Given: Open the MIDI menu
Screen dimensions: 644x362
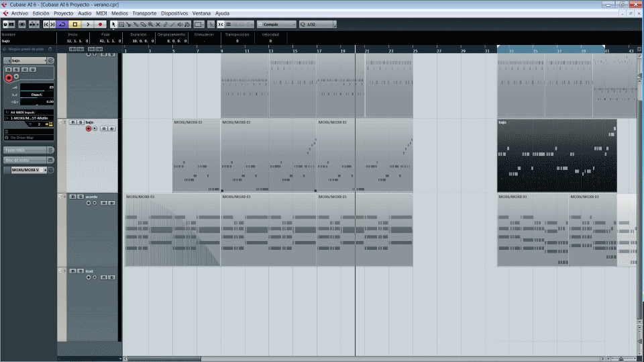Looking at the screenshot, I should coord(101,13).
